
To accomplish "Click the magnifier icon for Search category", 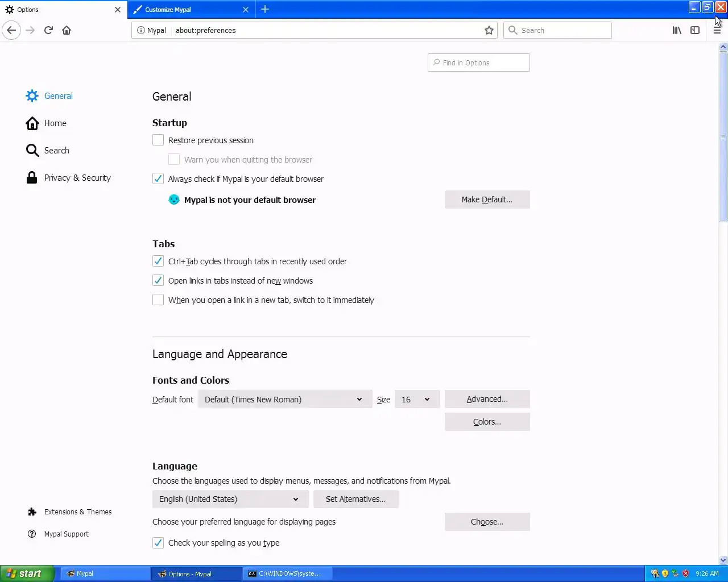I will pos(32,150).
